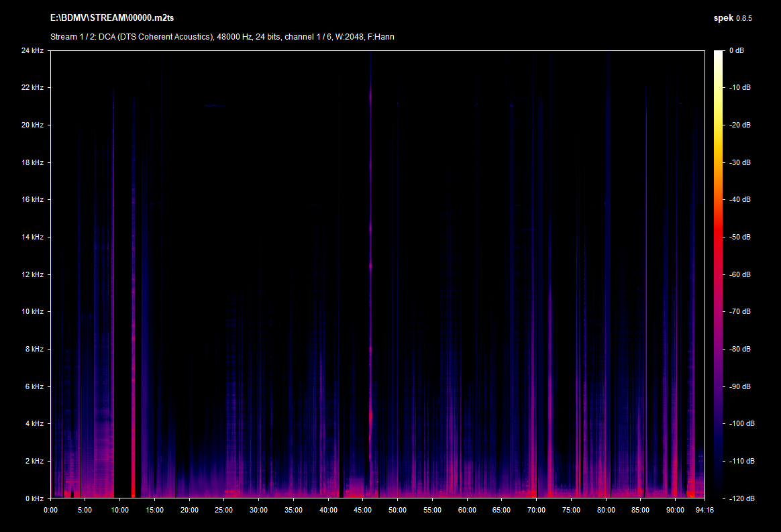The height and width of the screenshot is (532, 781).
Task: Click the 0 dB legend label
Action: [735, 50]
